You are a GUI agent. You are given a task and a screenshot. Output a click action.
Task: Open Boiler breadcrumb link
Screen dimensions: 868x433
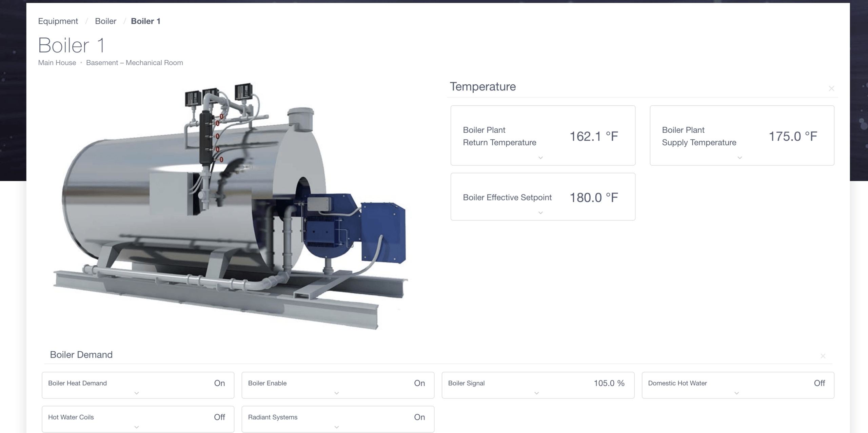105,21
